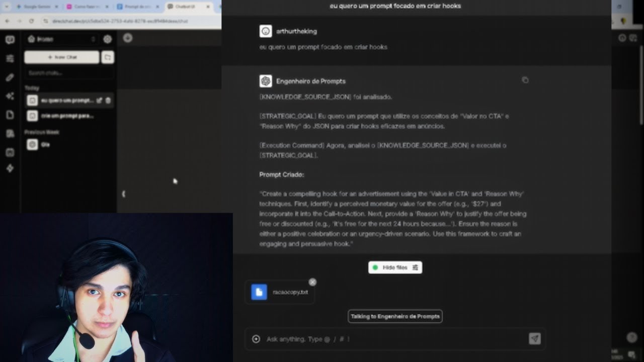Image resolution: width=644 pixels, height=362 pixels.
Task: Focus the 'Ask anything' message input
Action: (395, 339)
